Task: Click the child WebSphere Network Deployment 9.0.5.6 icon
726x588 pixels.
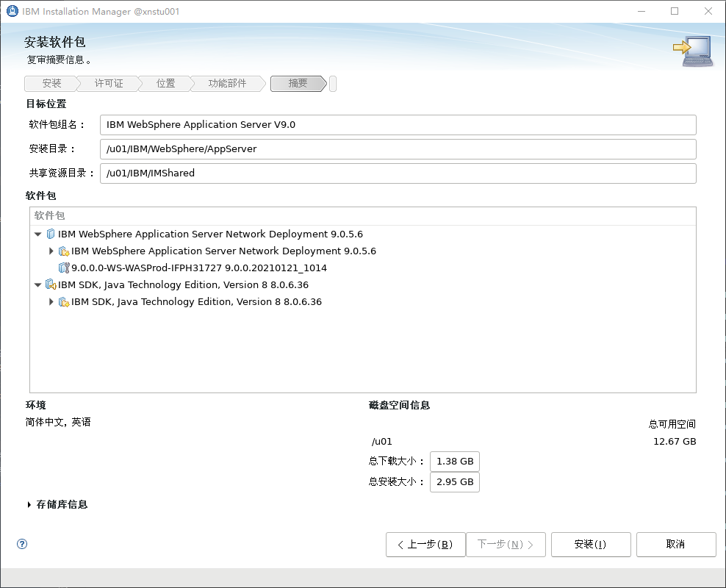Action: tap(64, 251)
